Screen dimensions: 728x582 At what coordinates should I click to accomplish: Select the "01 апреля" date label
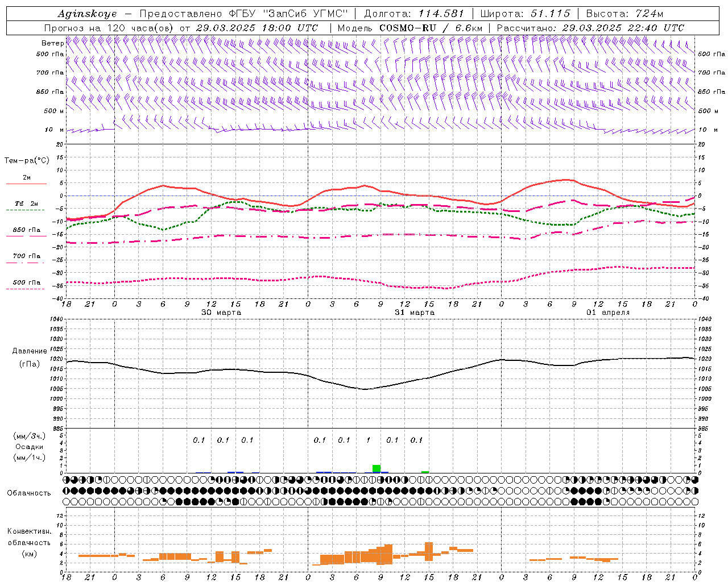tap(608, 312)
